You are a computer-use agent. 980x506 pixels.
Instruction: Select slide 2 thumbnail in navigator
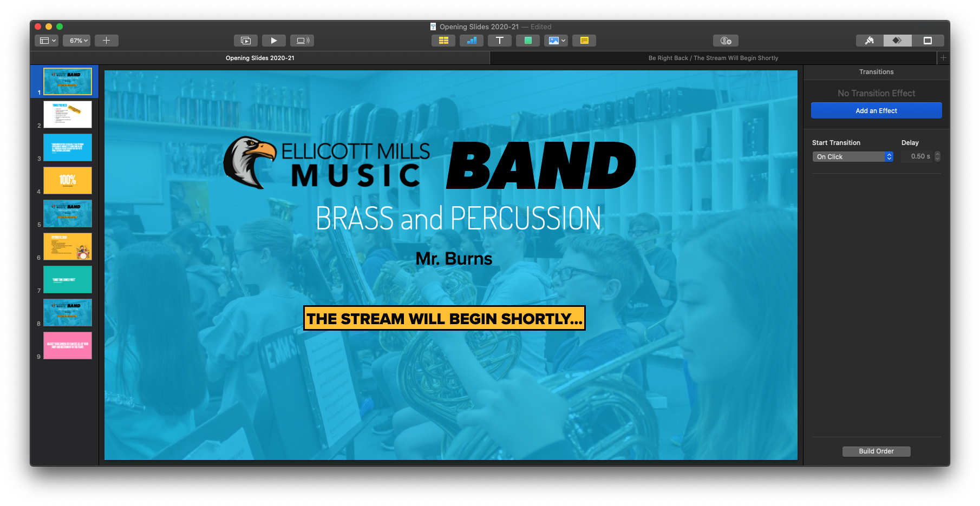click(68, 114)
